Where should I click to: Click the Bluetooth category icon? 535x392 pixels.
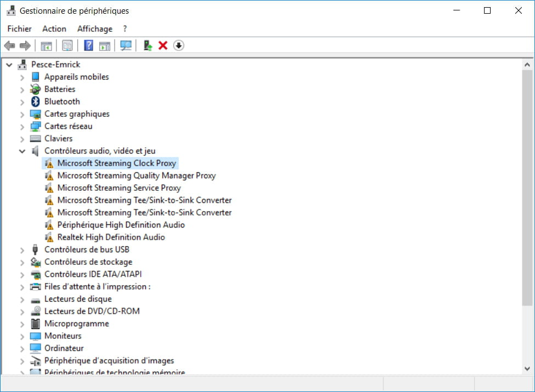(x=36, y=101)
